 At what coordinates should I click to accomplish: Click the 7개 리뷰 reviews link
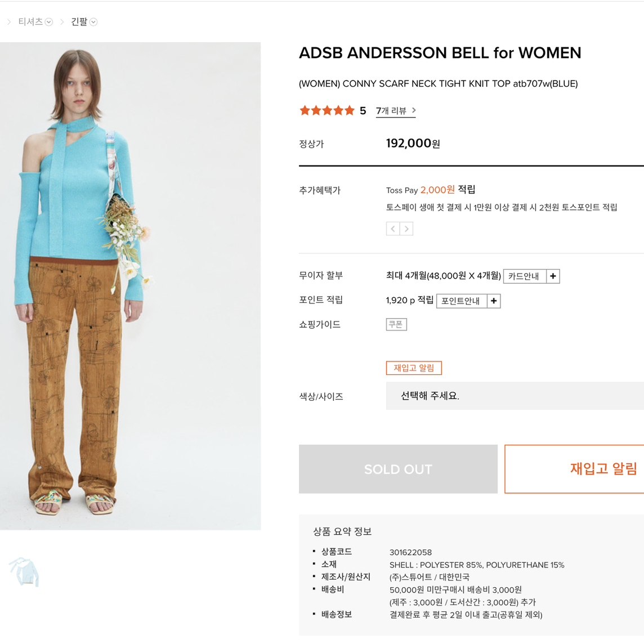coord(391,111)
